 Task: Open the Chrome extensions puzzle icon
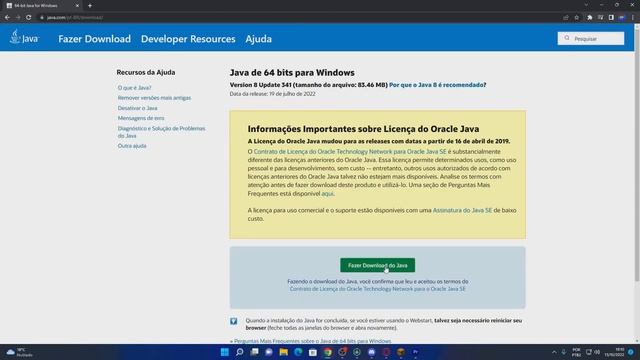click(589, 18)
